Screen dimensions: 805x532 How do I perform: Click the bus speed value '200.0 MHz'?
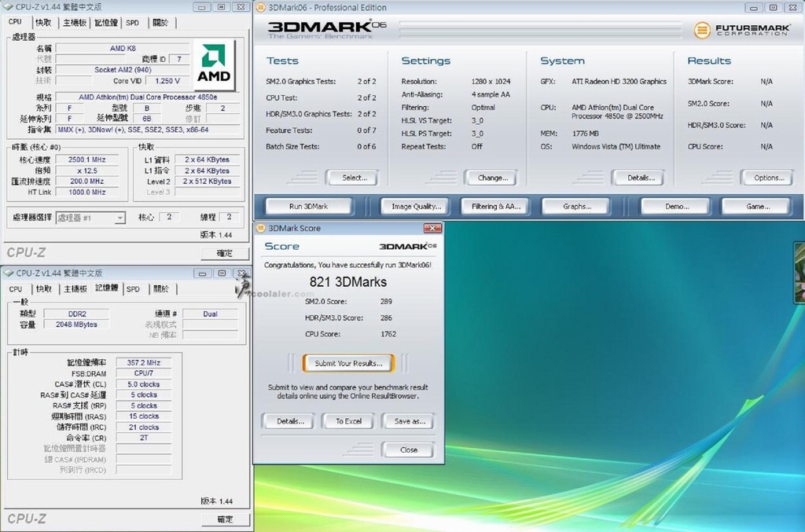pos(86,181)
